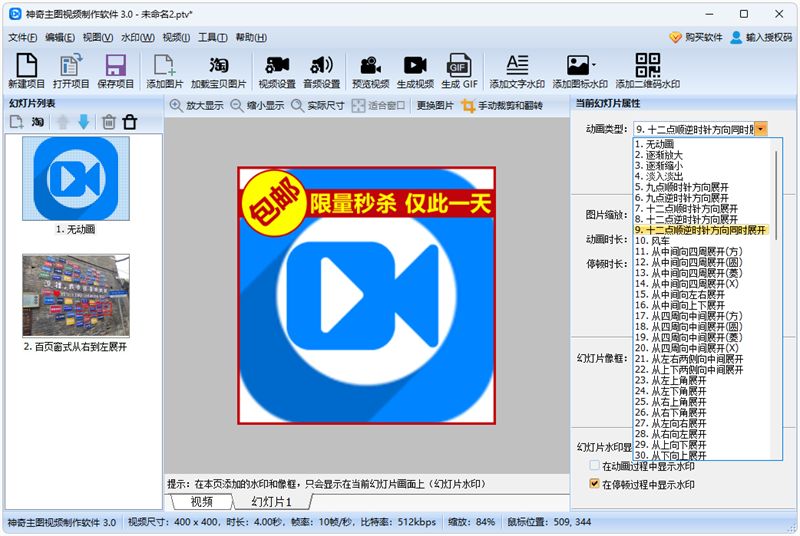Collapse the 动画类型 dropdown arrow
This screenshot has height=536, width=800.
point(761,129)
